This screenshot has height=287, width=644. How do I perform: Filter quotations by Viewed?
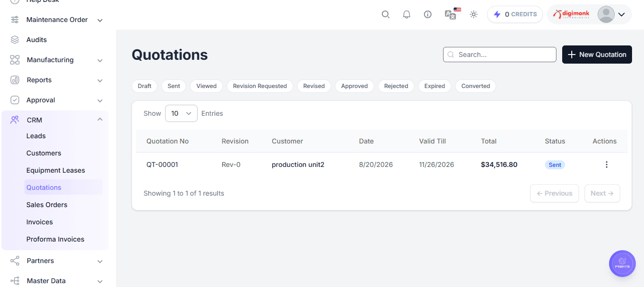click(x=207, y=86)
